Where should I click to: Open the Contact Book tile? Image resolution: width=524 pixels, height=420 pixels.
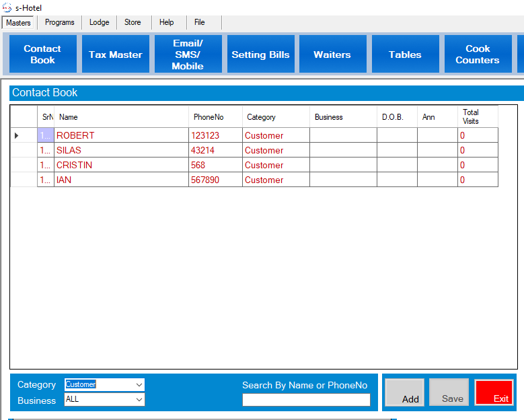42,55
